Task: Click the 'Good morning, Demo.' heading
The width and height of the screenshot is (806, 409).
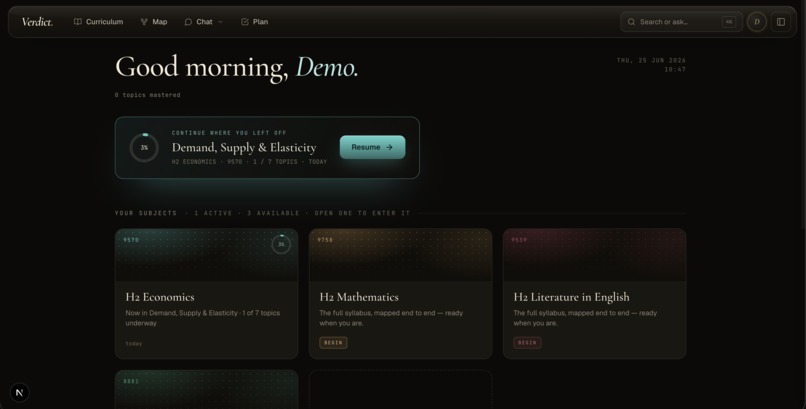Action: [x=236, y=67]
